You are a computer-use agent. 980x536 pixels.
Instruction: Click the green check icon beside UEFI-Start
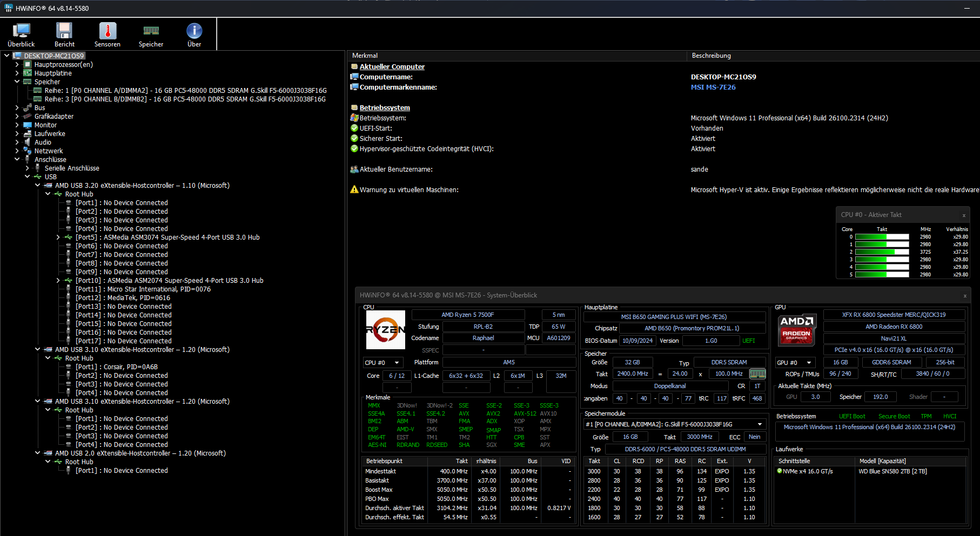pos(354,128)
